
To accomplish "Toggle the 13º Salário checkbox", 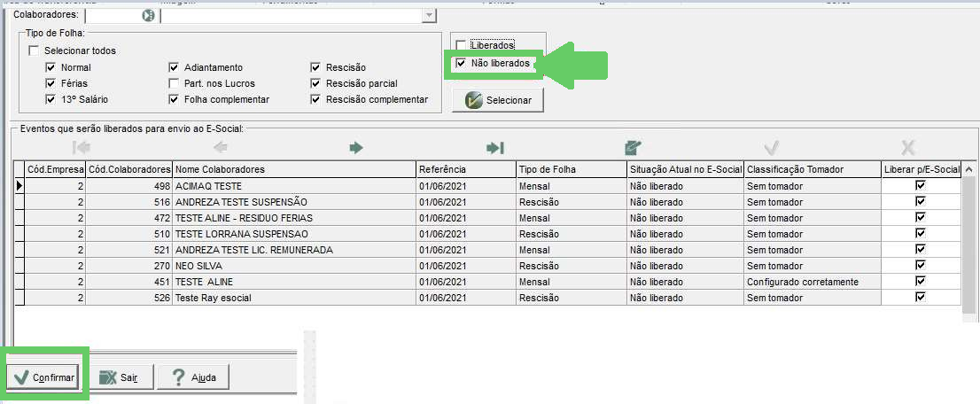I will [51, 99].
